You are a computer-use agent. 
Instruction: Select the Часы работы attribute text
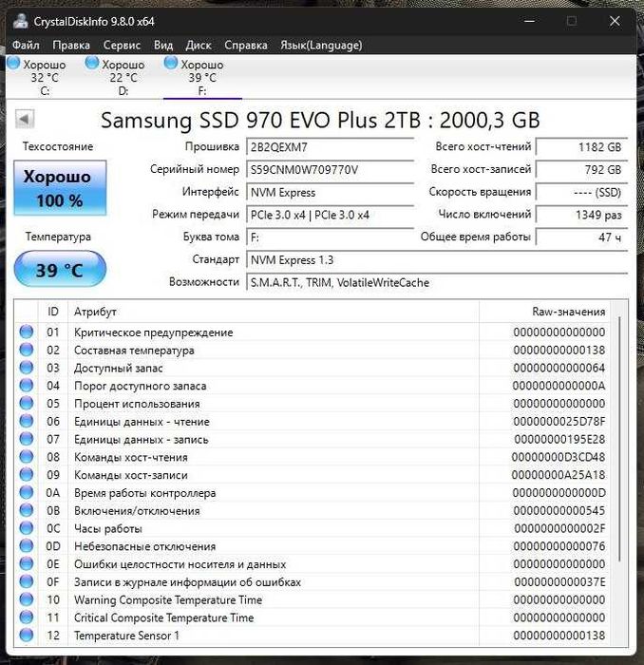coord(108,529)
